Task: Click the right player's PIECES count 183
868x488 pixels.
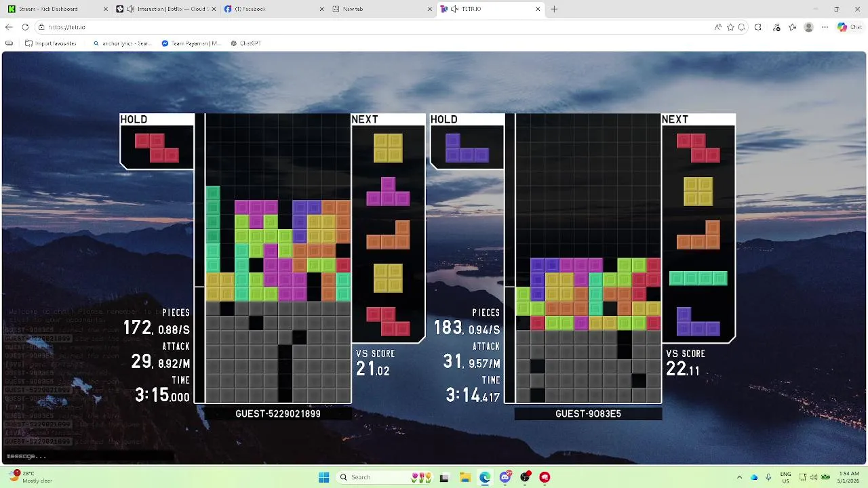Action: pos(448,329)
